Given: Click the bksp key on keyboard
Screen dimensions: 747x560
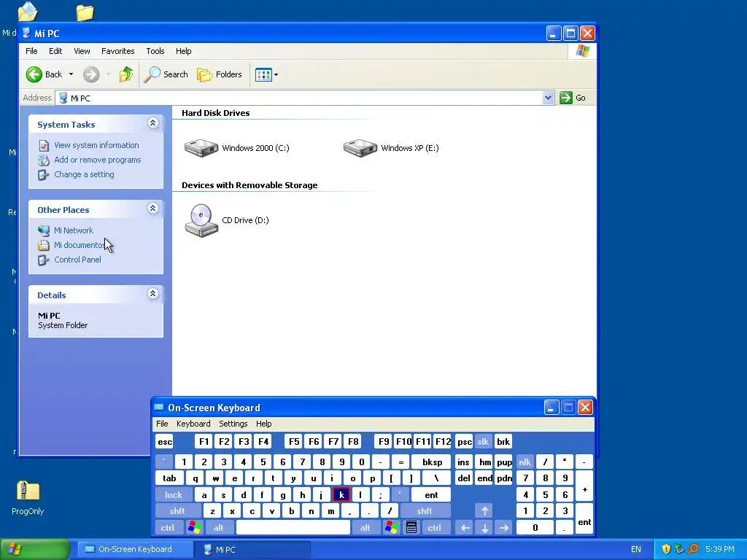Looking at the screenshot, I should [432, 462].
